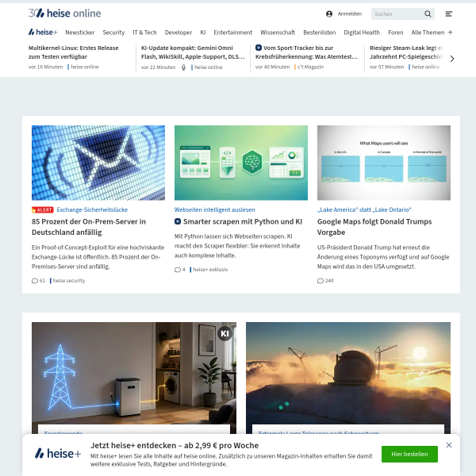
Task: Open the Foren menu item
Action: pos(396,33)
